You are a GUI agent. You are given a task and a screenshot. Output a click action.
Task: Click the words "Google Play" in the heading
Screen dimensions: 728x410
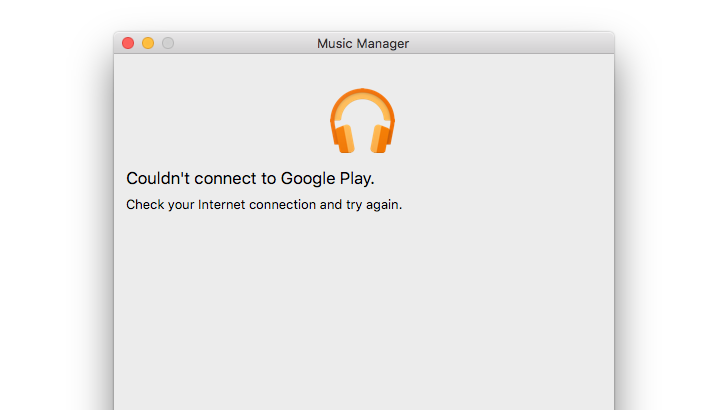[326, 179]
